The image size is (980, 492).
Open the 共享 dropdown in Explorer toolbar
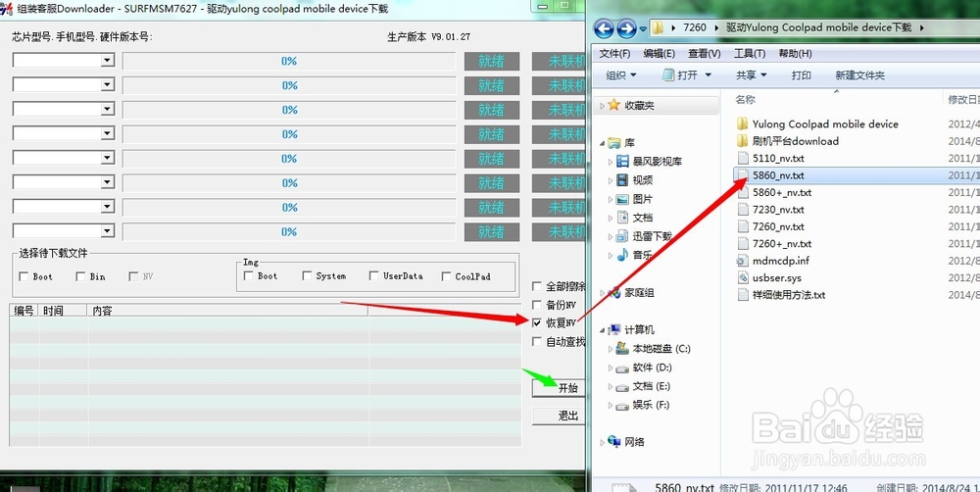click(x=751, y=75)
